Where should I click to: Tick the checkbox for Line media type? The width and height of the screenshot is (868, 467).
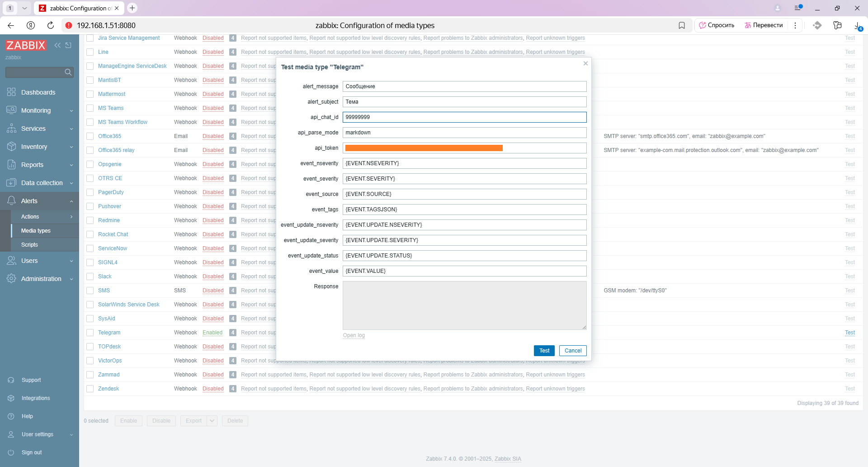[90, 52]
